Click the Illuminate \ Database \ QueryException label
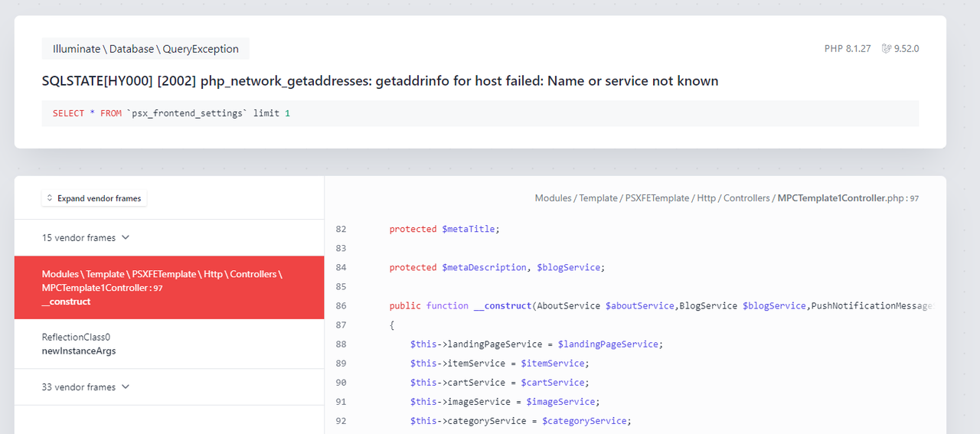 [145, 49]
